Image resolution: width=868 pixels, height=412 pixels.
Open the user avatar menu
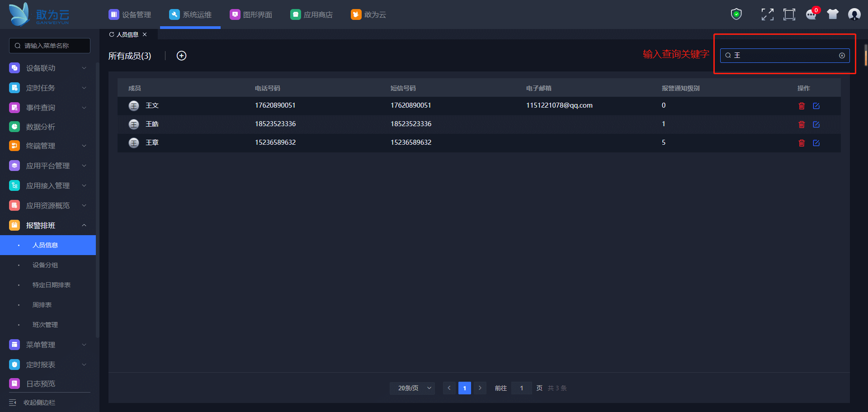click(854, 14)
